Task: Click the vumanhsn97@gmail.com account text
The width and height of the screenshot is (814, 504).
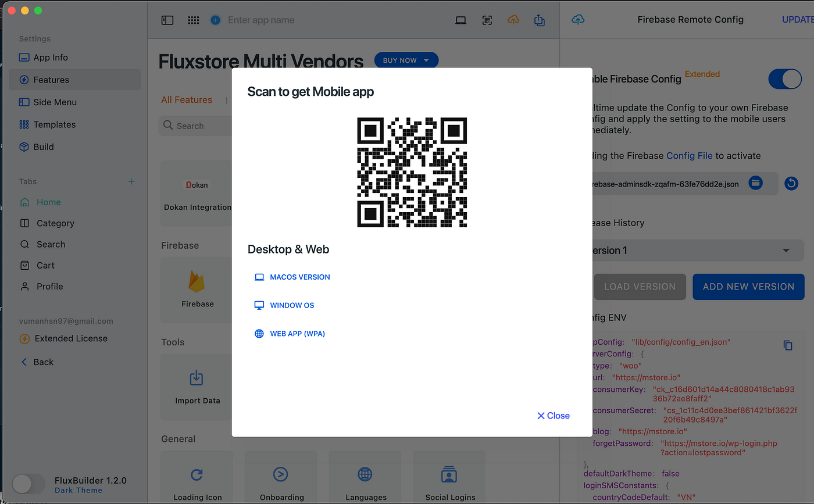Action: click(x=66, y=321)
